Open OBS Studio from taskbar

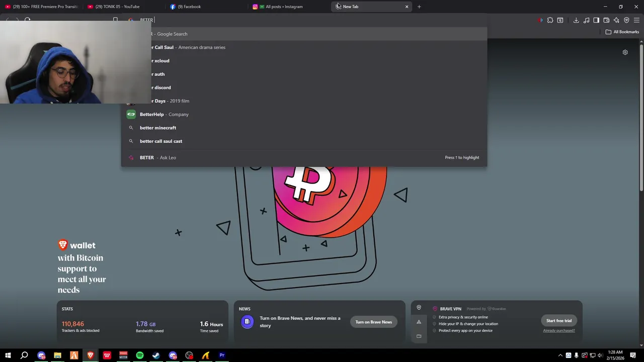tap(189, 355)
